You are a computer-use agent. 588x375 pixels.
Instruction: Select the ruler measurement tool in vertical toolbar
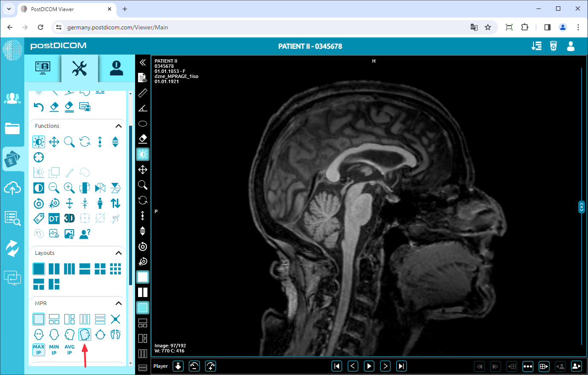pyautogui.click(x=143, y=93)
